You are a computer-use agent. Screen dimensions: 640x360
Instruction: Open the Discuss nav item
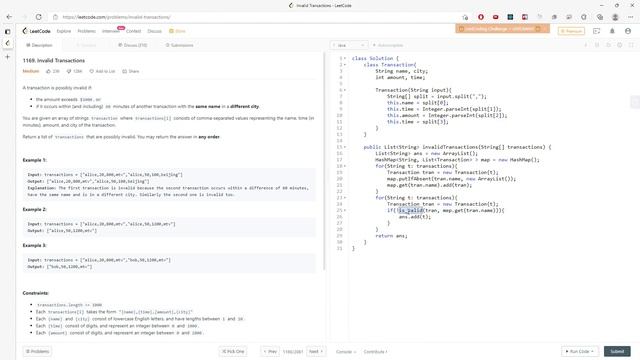(x=154, y=31)
